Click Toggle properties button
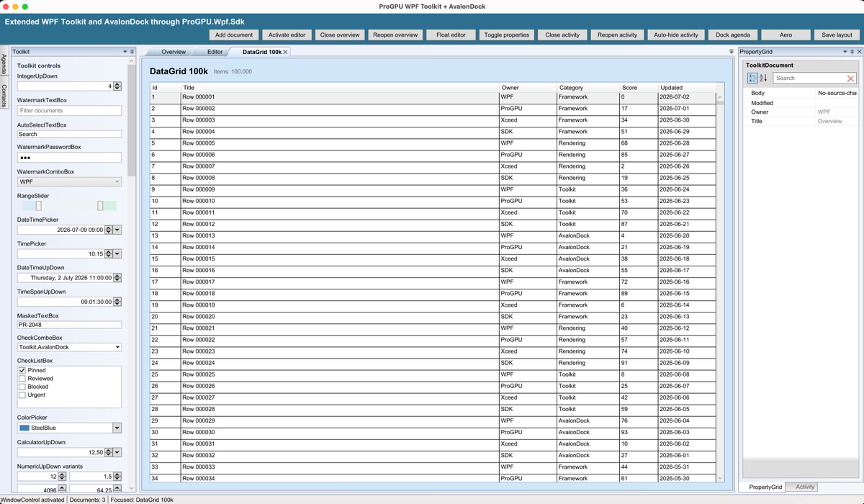 point(506,35)
